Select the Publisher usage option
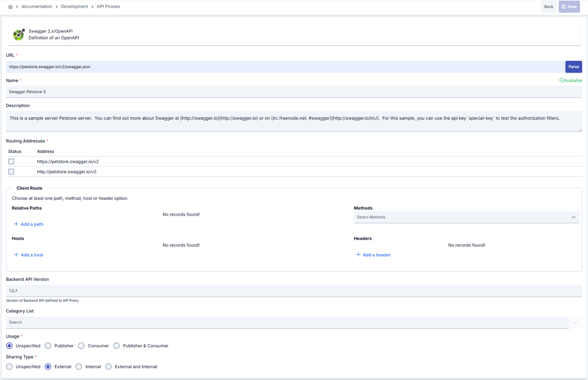 [x=48, y=346]
